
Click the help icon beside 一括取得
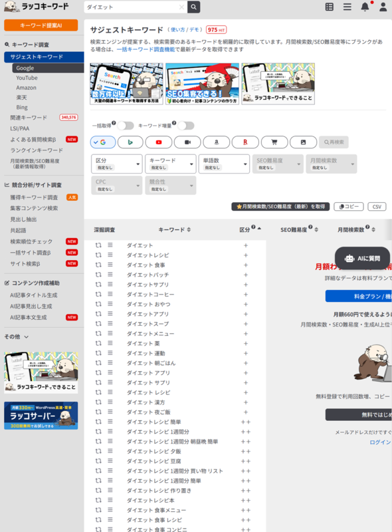click(114, 123)
